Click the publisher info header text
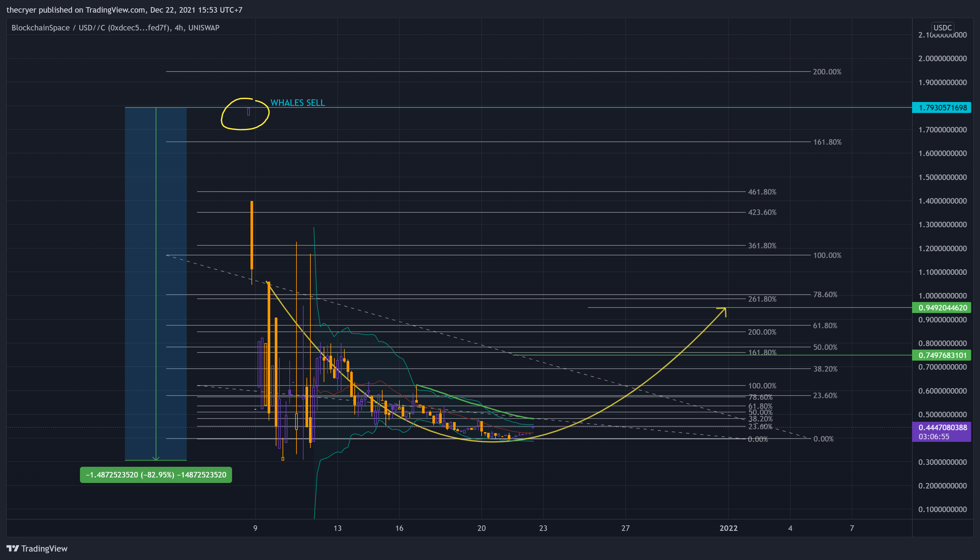Screen dimensions: 980x560 [x=124, y=10]
